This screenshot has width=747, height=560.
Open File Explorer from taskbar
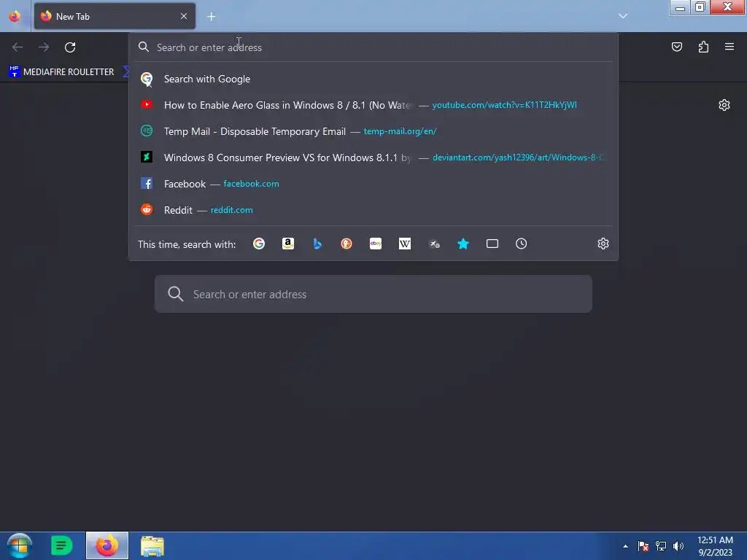tap(152, 546)
